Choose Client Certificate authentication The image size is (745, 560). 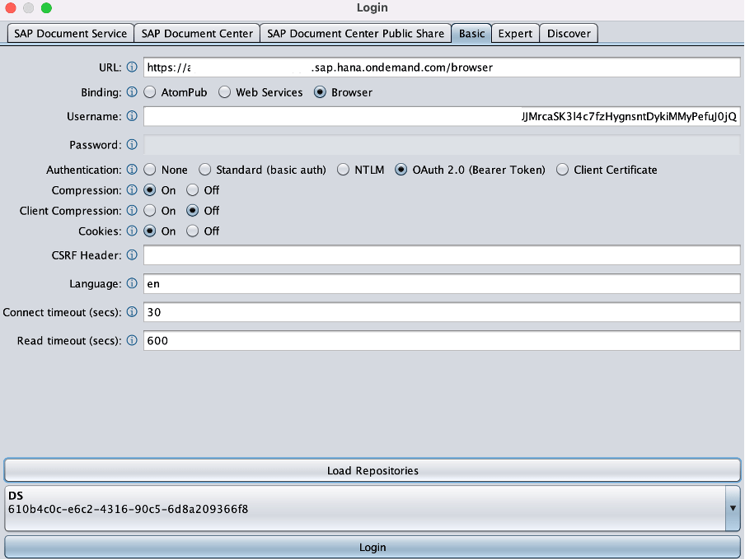[x=563, y=170]
